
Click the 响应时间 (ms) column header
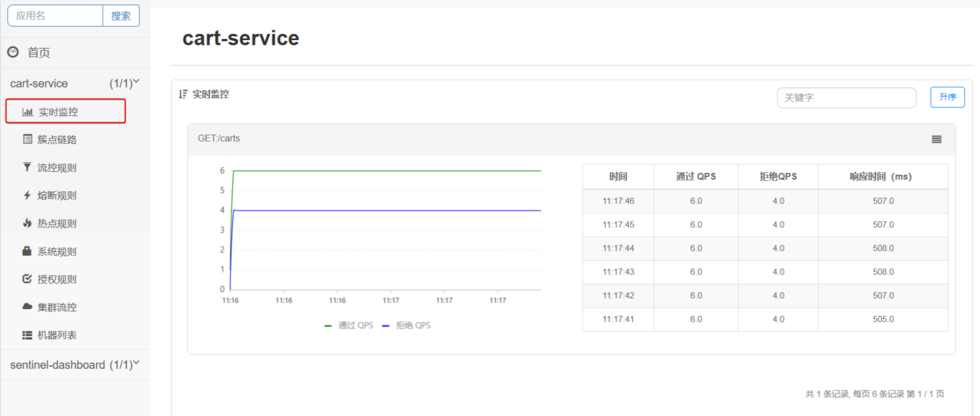pyautogui.click(x=882, y=176)
